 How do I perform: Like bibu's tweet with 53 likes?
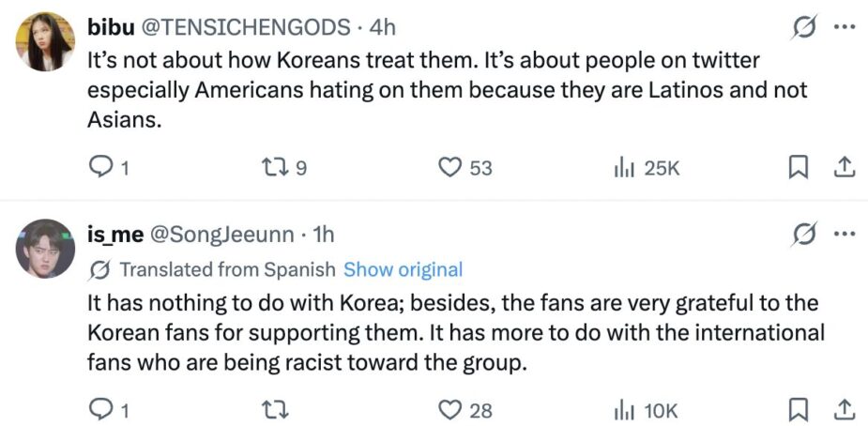(x=451, y=168)
